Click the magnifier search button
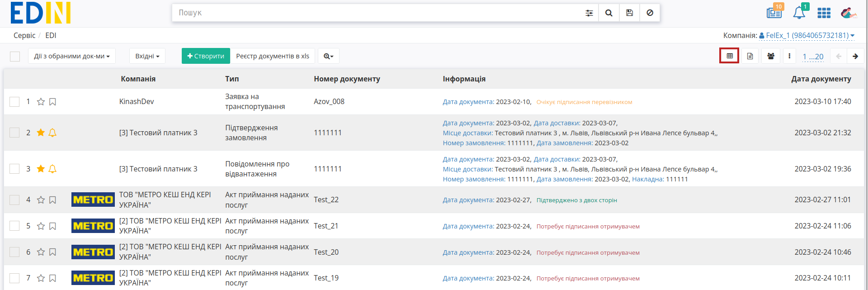 (609, 13)
